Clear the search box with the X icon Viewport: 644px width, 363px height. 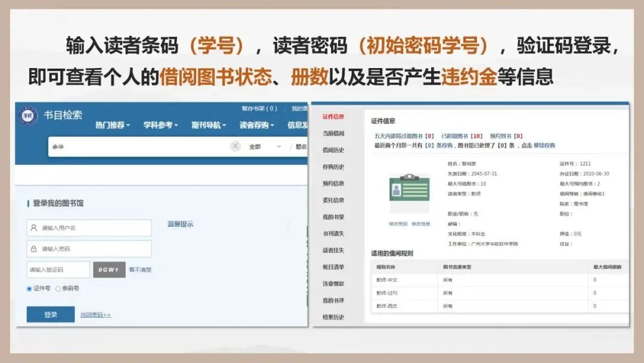click(236, 146)
